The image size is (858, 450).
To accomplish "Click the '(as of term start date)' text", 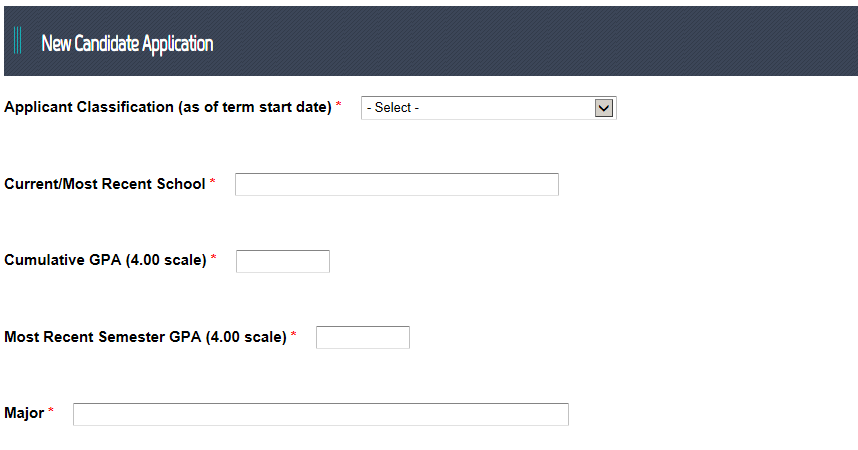I will (x=254, y=107).
